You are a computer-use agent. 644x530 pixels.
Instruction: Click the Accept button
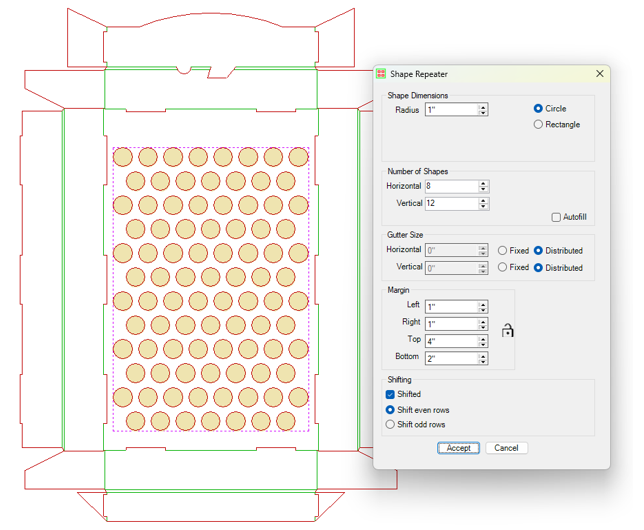coord(458,448)
